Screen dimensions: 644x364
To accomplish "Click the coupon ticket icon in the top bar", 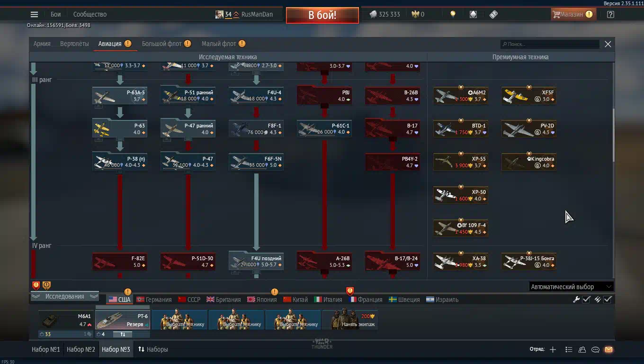I will pos(493,14).
